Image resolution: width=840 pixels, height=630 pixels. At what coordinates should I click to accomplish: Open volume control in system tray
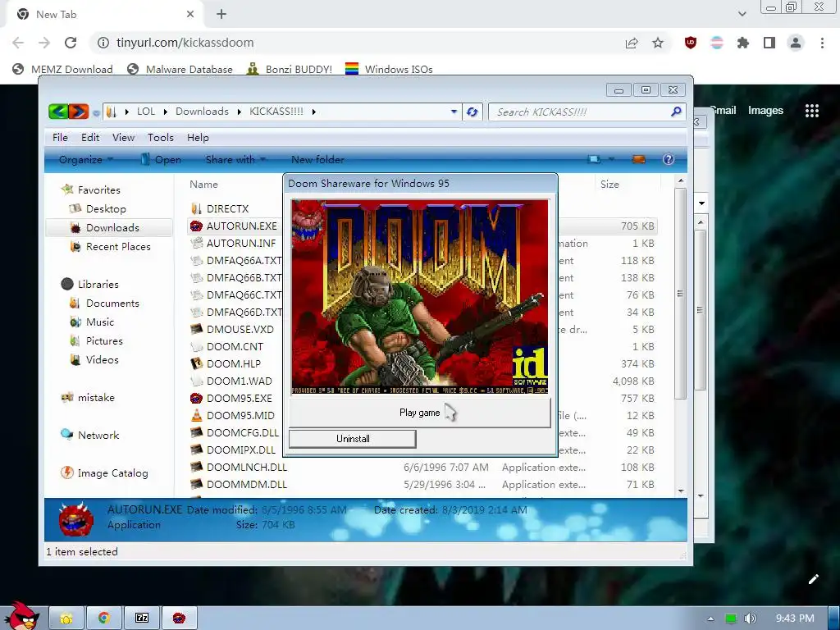tap(750, 619)
